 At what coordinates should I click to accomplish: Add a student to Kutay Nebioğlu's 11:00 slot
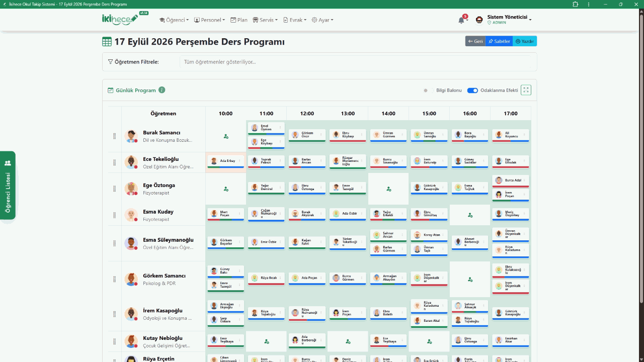[x=267, y=341]
